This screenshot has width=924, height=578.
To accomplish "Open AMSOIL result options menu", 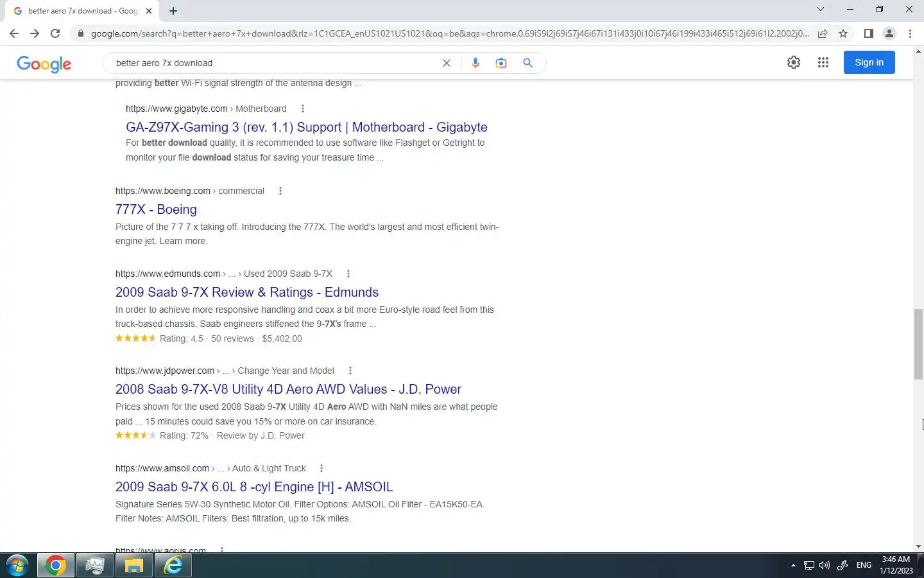I will click(321, 468).
